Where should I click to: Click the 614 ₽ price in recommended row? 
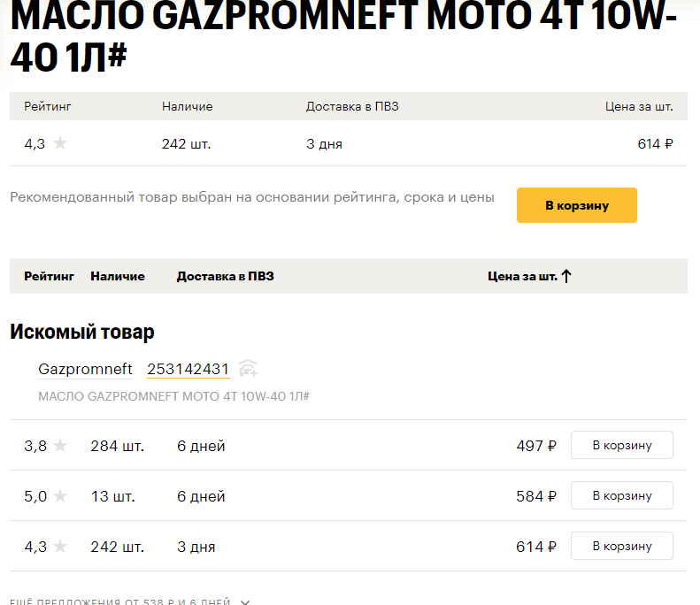pyautogui.click(x=655, y=143)
